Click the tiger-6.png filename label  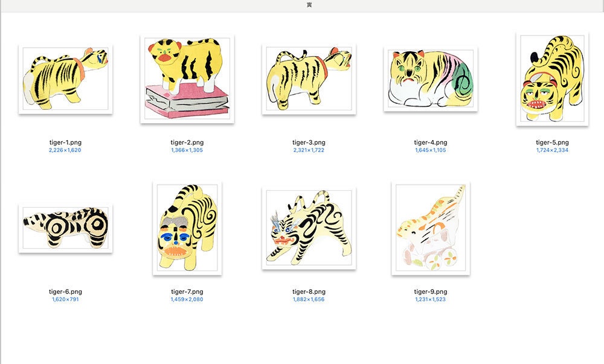(65, 292)
